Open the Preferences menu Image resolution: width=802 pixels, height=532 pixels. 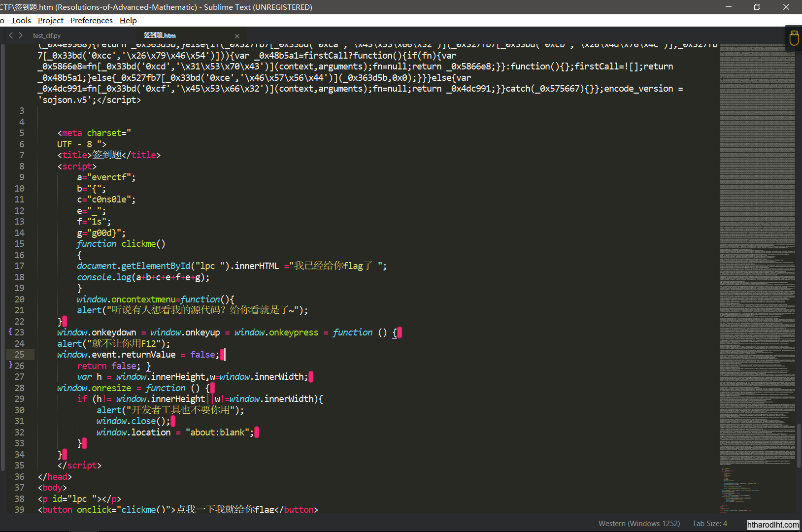tap(92, 21)
